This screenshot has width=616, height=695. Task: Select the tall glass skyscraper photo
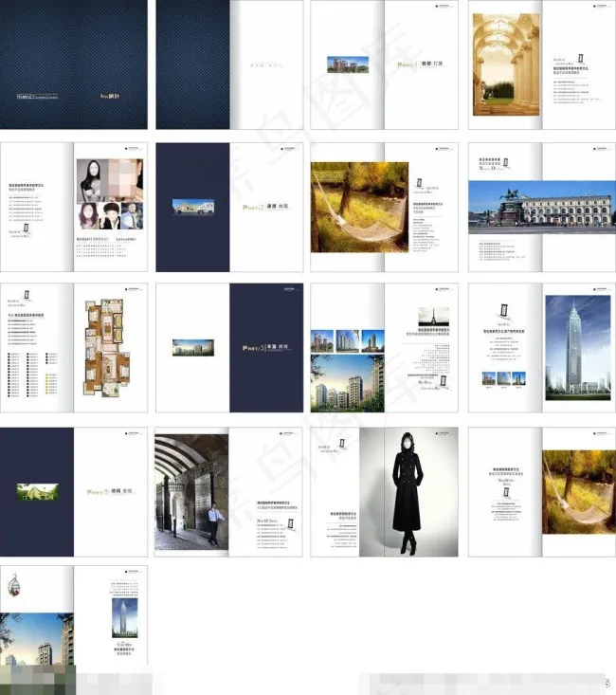(x=577, y=347)
